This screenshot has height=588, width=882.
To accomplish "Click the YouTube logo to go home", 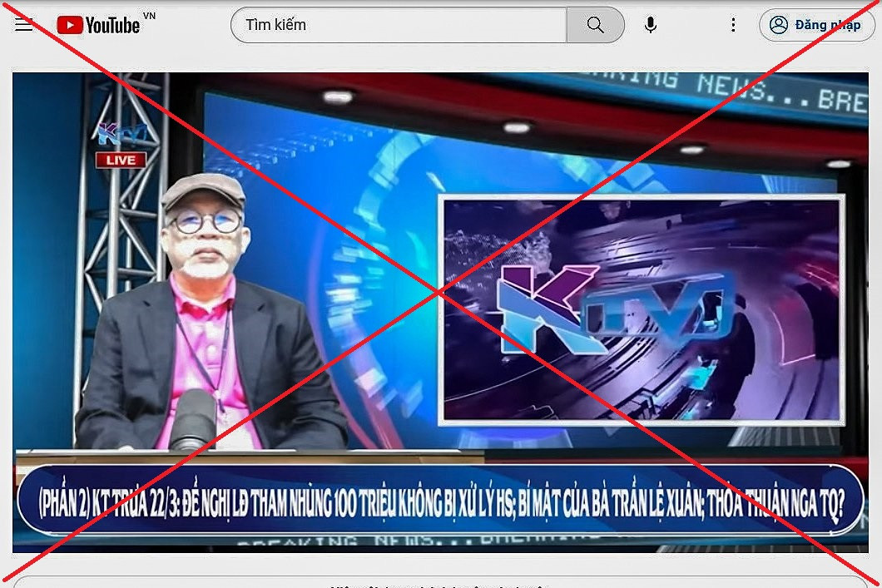I will coord(99,25).
